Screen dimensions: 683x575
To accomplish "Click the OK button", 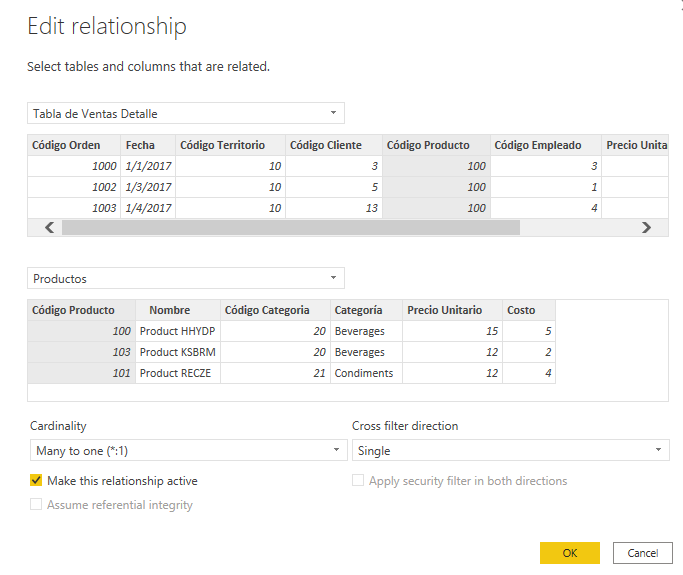I will pos(569,553).
